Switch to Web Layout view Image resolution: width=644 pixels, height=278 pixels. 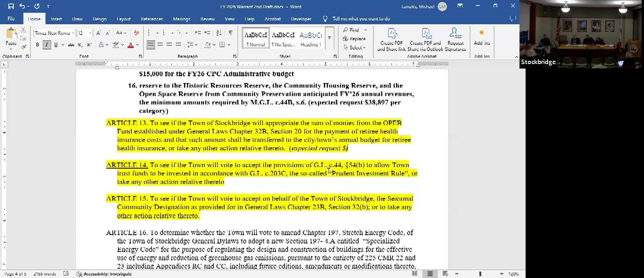[x=445, y=273]
